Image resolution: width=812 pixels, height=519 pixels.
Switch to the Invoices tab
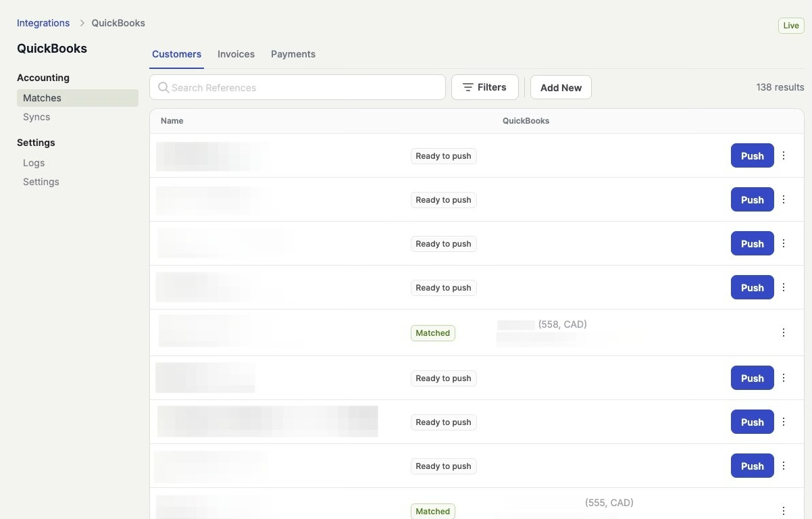click(x=236, y=54)
